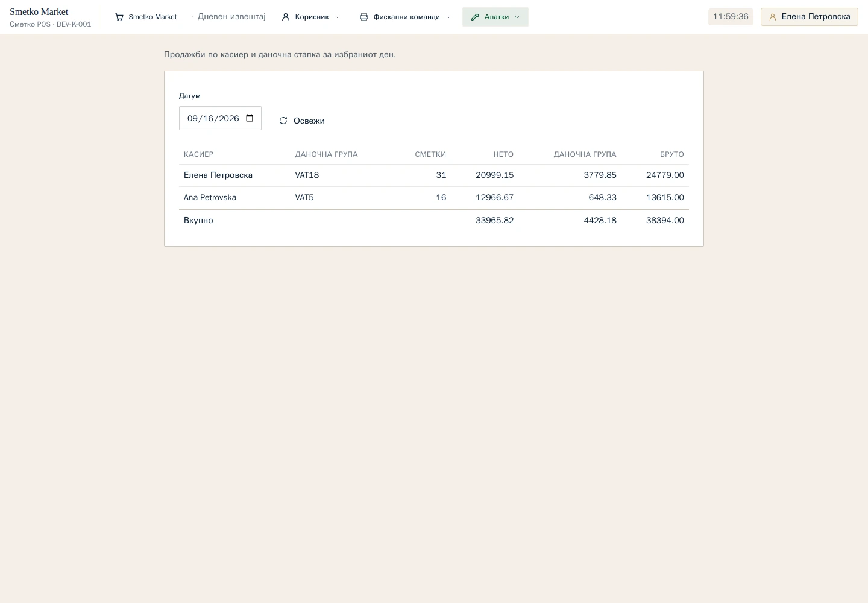Click the VAT18 tax group cell
This screenshot has width=868, height=603.
click(307, 175)
